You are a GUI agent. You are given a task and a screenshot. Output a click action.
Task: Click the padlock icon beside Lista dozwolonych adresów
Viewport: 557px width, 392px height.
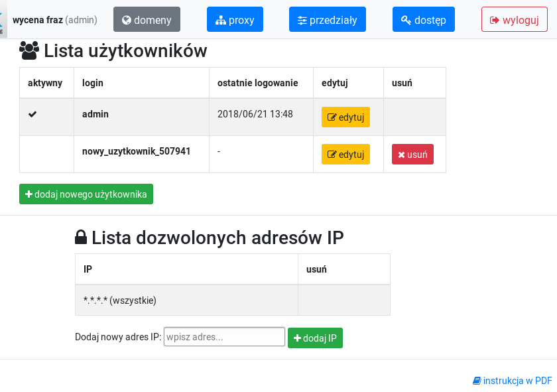[81, 237]
